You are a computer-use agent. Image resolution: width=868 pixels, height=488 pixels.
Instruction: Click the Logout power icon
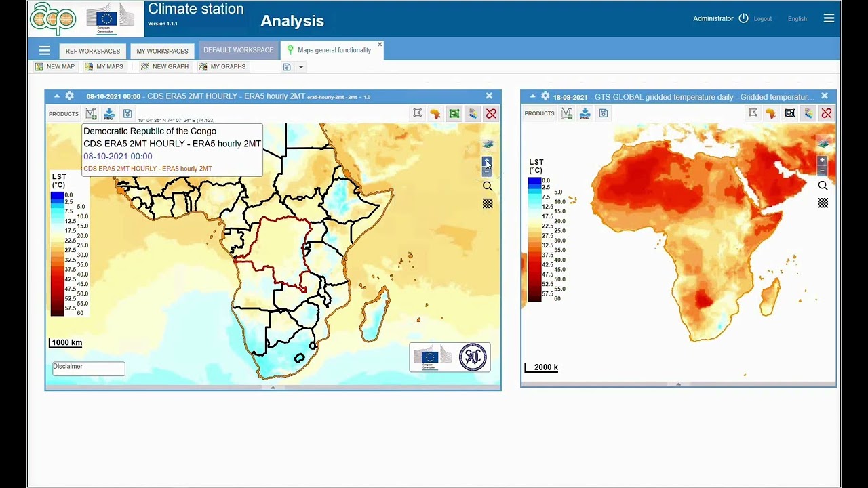click(x=743, y=18)
